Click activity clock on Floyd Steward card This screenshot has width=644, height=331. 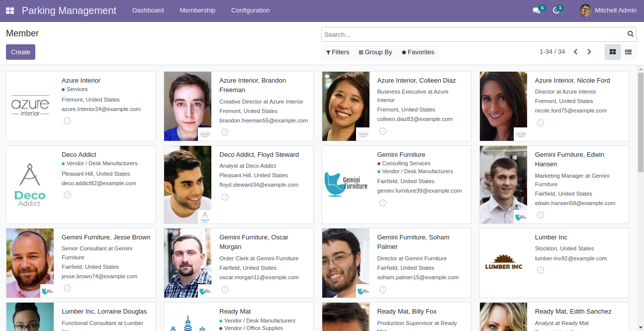pos(225,197)
